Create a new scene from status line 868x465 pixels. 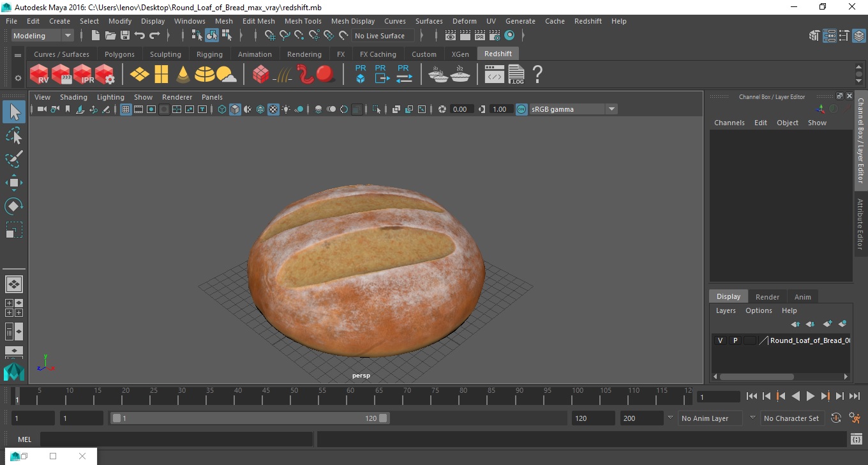coord(96,36)
